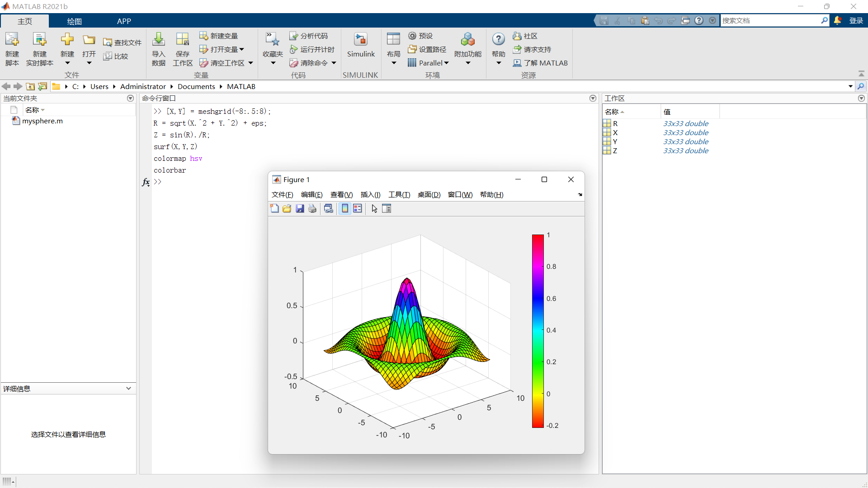Screen dimensions: 868x488
Task: Expand the Clear Commands dropdown
Action: click(334, 63)
